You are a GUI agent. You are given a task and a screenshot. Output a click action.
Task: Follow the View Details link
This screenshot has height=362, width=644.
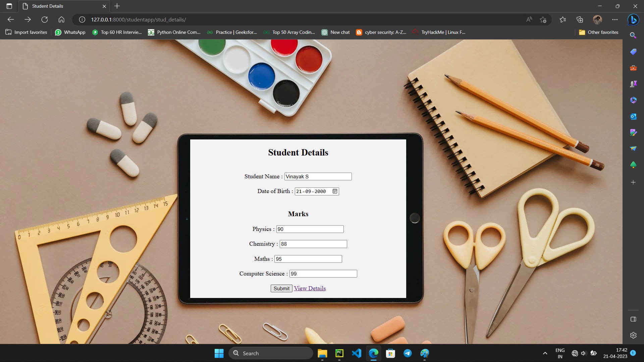coord(310,288)
